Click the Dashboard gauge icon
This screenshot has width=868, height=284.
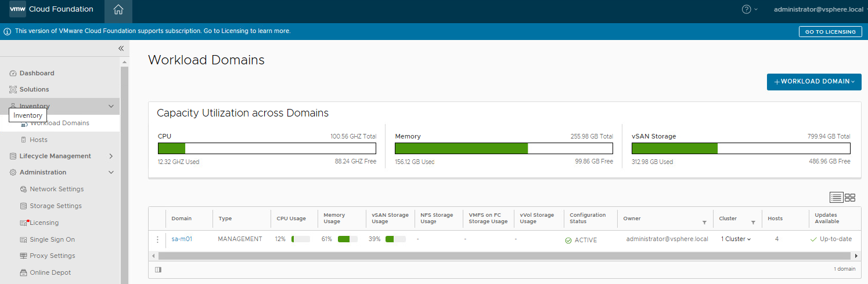[x=13, y=74]
